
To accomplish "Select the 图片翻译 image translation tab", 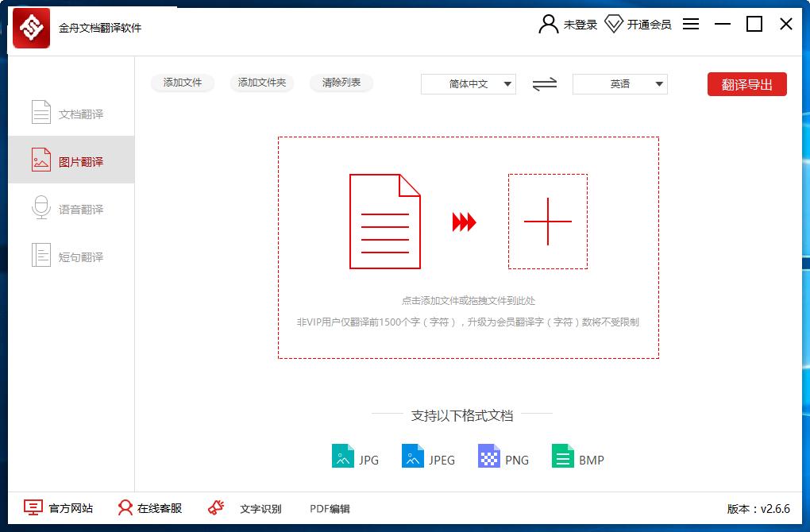I will [x=71, y=161].
